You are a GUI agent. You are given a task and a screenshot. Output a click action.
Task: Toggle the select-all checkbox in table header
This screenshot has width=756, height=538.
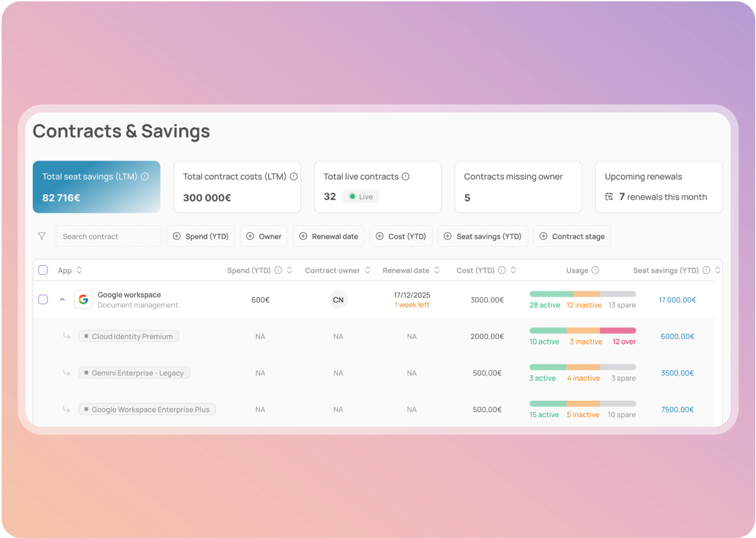[x=43, y=270]
